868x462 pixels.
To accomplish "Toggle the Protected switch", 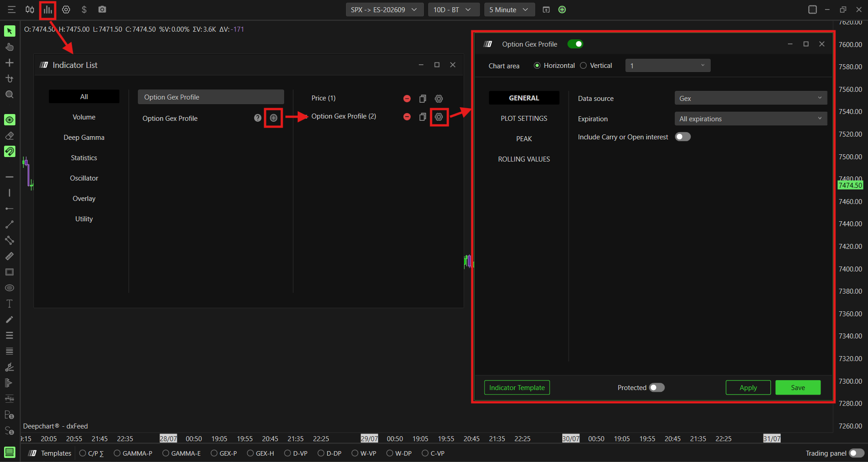I will [657, 387].
